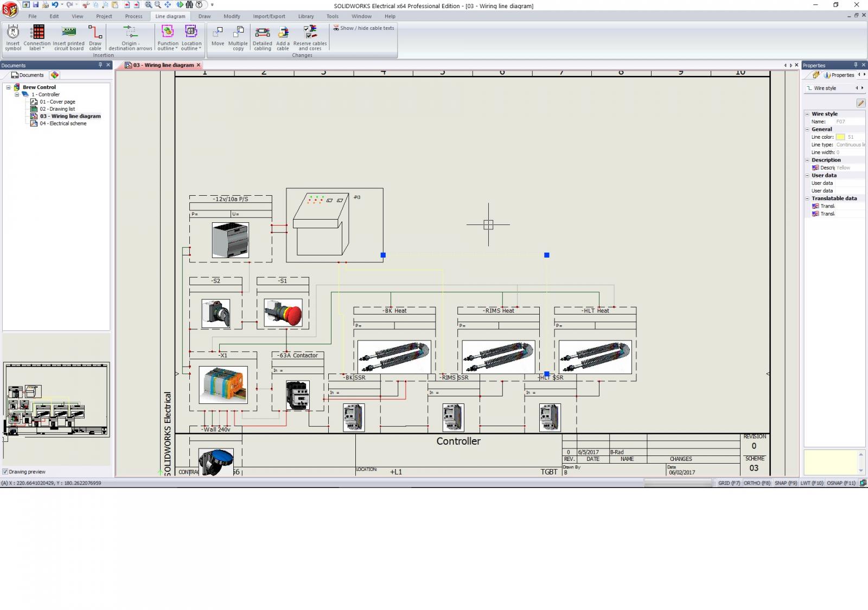Collapse the User data property group
The image size is (868, 610).
(x=807, y=176)
